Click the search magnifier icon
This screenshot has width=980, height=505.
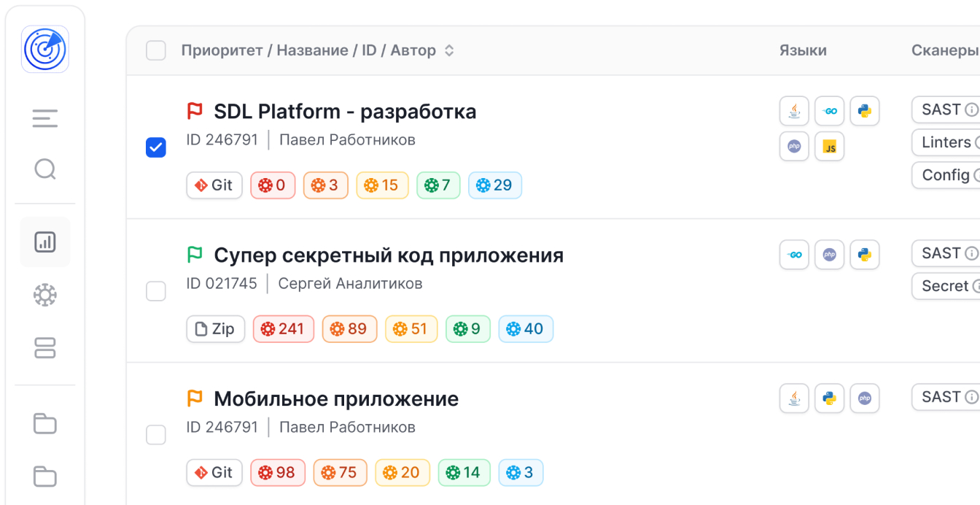[45, 169]
